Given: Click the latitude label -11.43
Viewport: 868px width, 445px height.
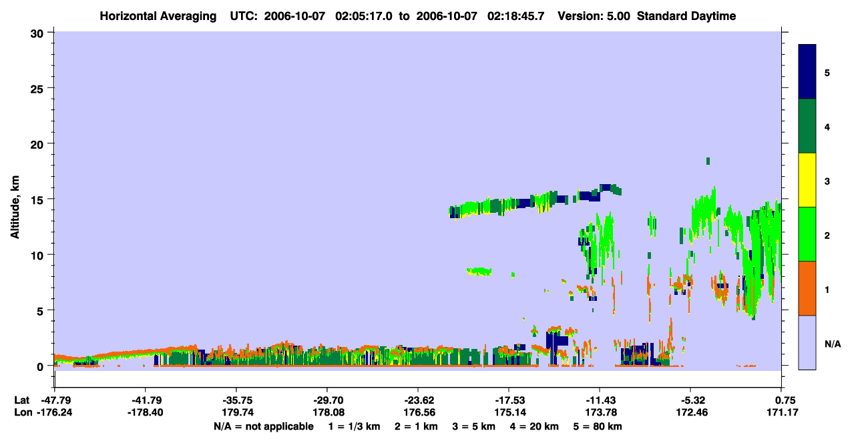Looking at the screenshot, I should pyautogui.click(x=599, y=401).
